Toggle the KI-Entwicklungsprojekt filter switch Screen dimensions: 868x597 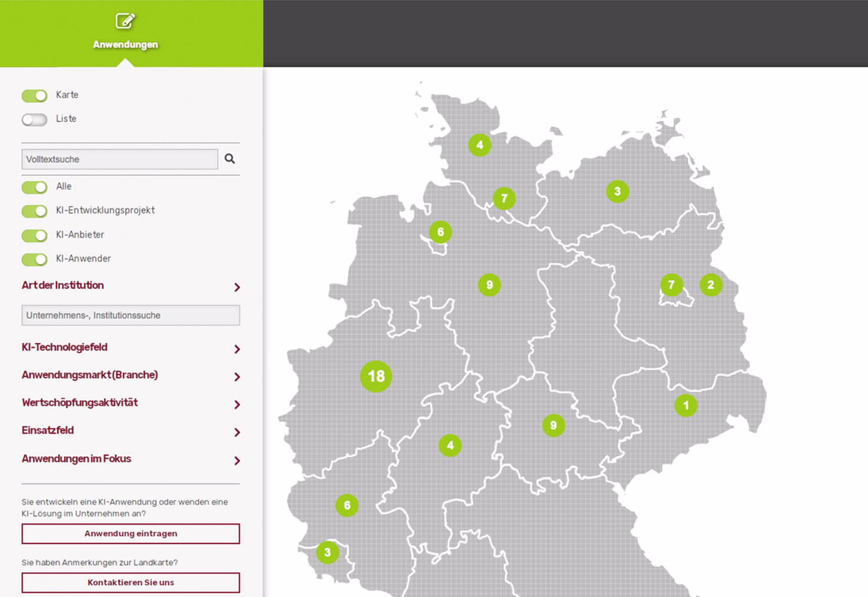[x=34, y=211]
